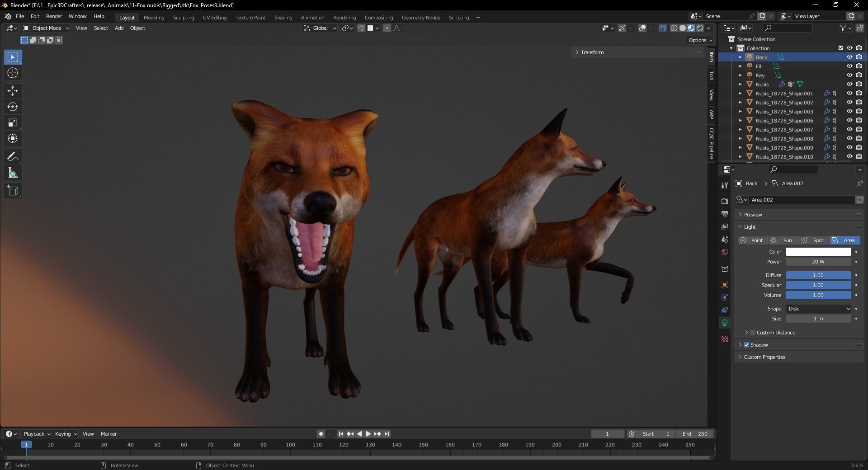Toggle auto keying record button

(321, 434)
